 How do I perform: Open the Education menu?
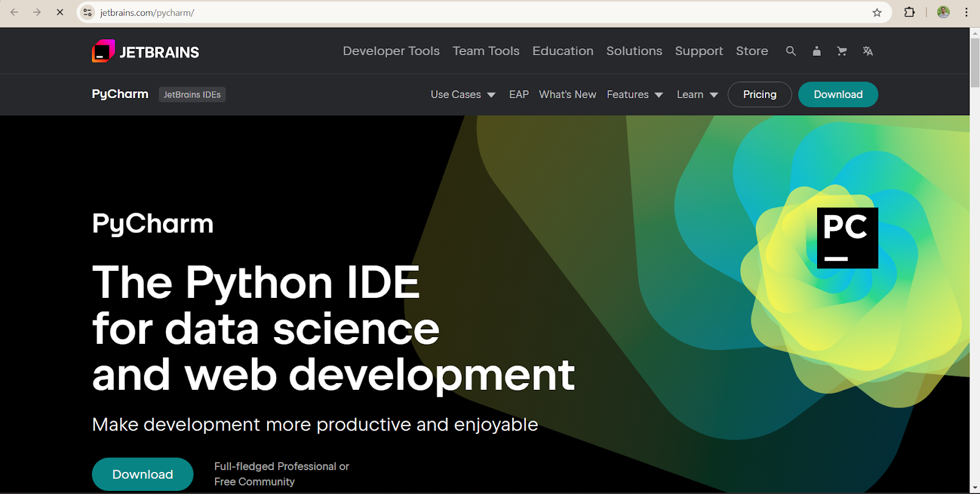563,51
